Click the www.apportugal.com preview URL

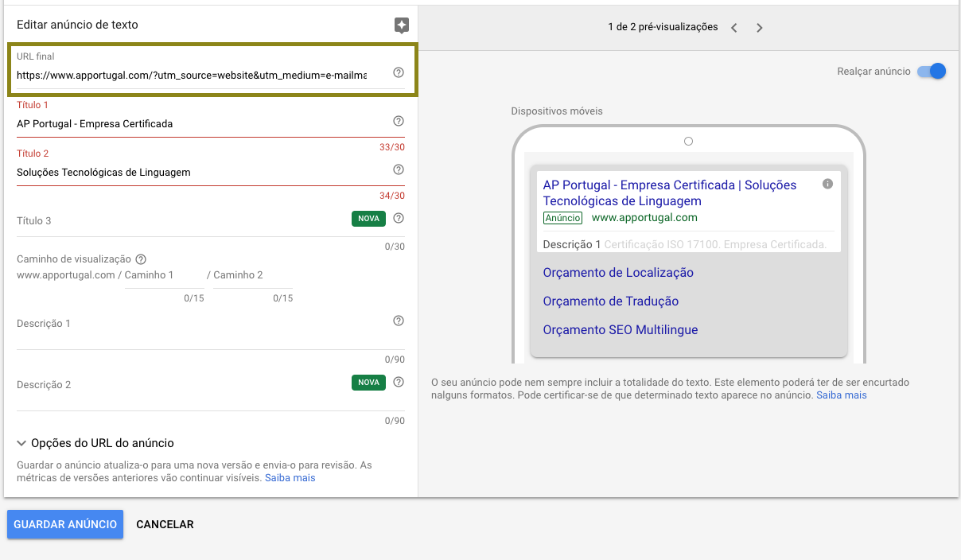tap(644, 217)
